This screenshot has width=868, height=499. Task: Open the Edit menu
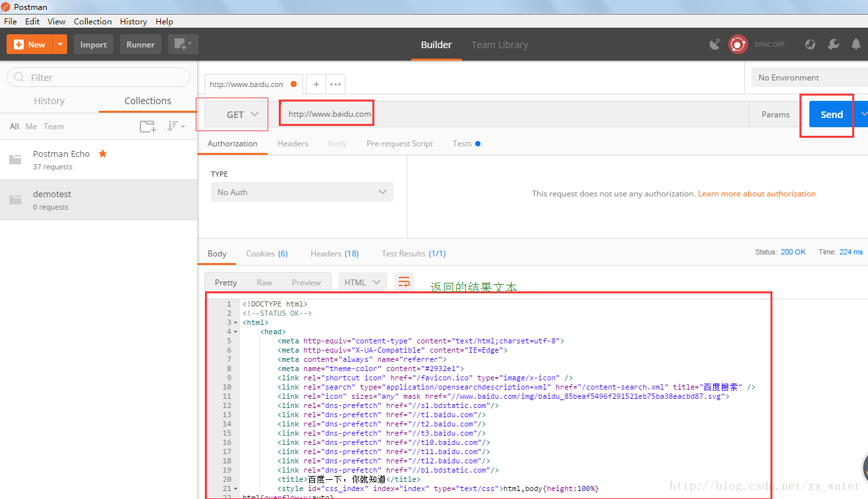[x=32, y=21]
